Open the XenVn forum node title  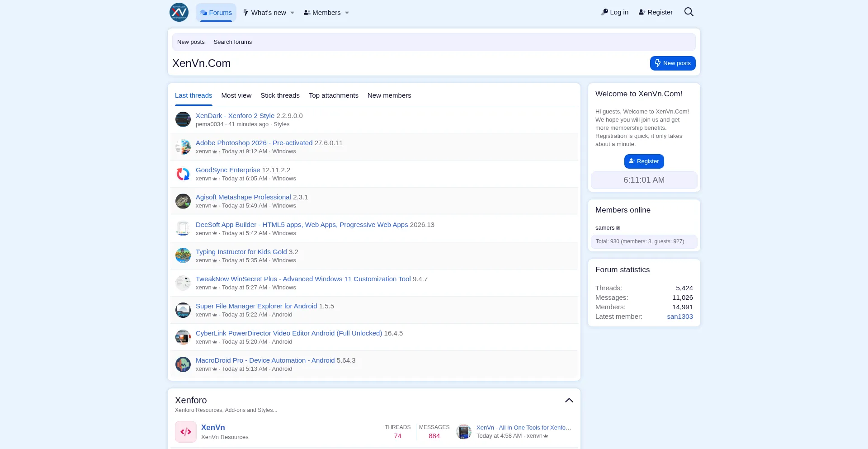(x=213, y=427)
